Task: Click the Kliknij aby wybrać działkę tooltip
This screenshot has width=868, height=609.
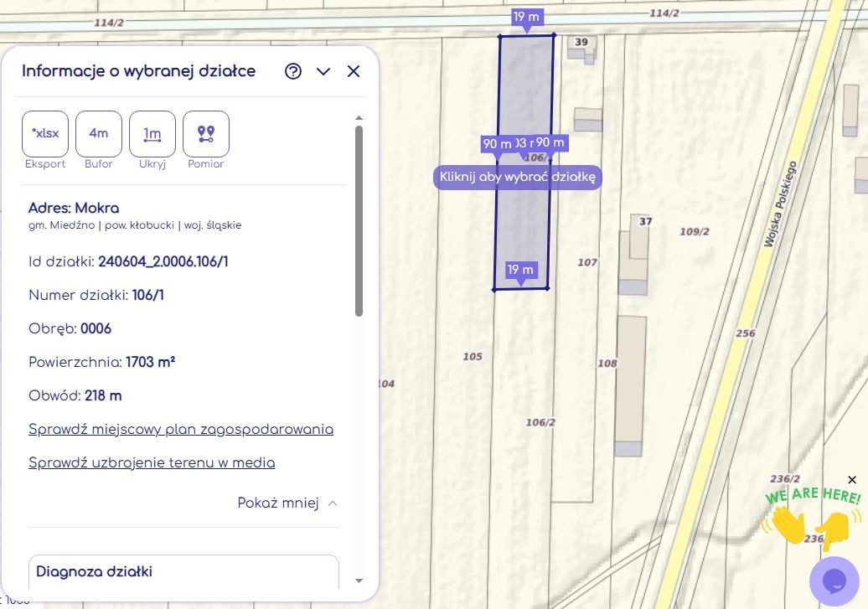Action: [x=517, y=178]
